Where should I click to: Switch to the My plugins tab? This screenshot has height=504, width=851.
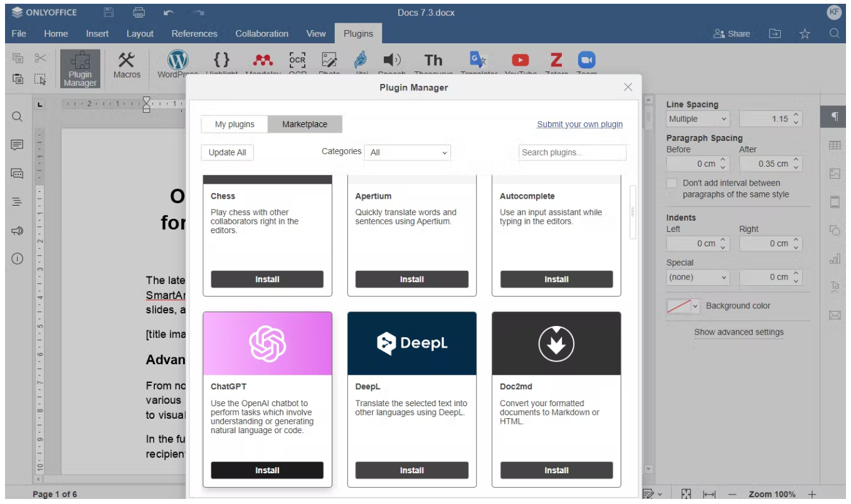(235, 124)
